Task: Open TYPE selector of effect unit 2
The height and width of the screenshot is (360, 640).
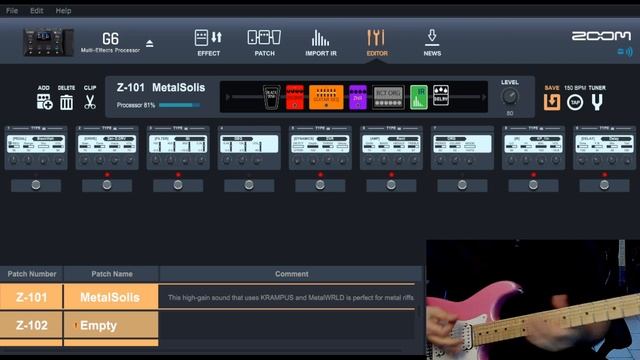Action: coord(109,128)
